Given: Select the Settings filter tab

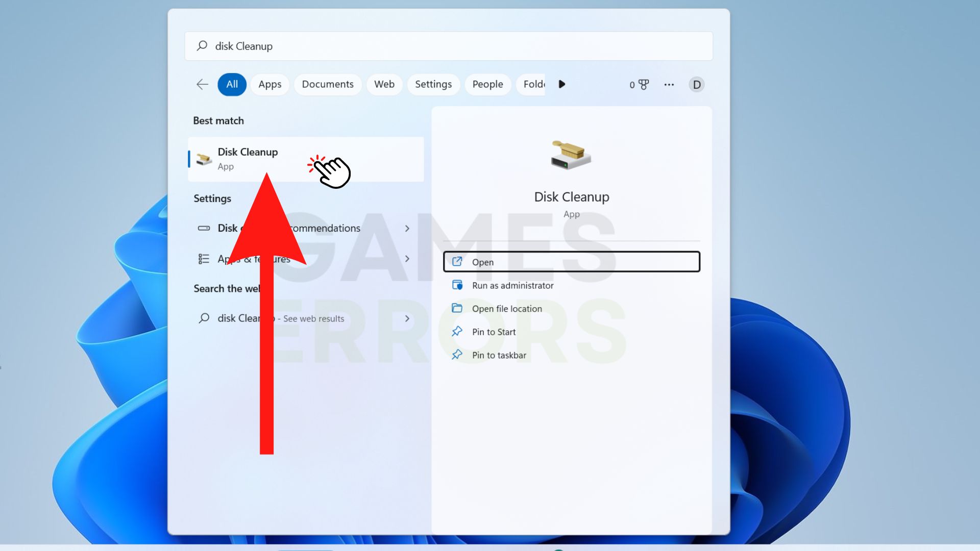Looking at the screenshot, I should (433, 84).
